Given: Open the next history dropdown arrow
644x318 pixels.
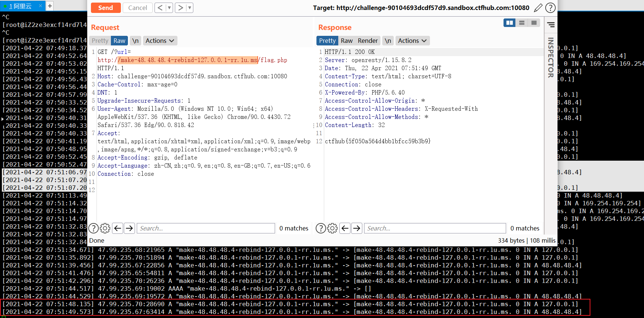Looking at the screenshot, I should pos(190,8).
